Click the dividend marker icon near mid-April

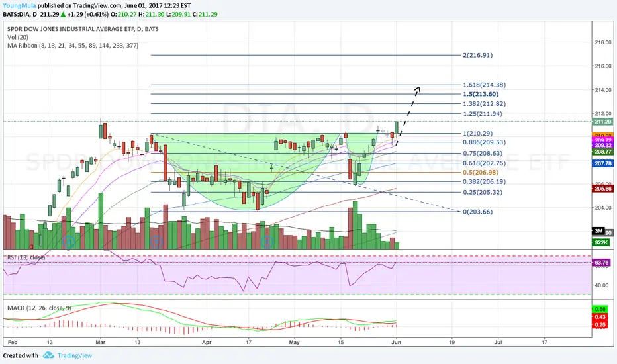tap(267, 242)
